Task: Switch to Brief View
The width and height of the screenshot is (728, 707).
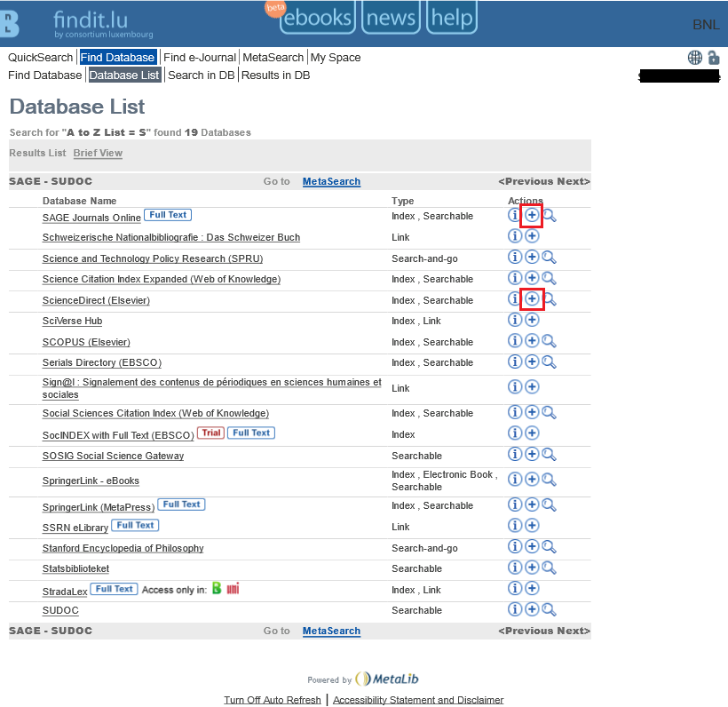Action: [98, 153]
